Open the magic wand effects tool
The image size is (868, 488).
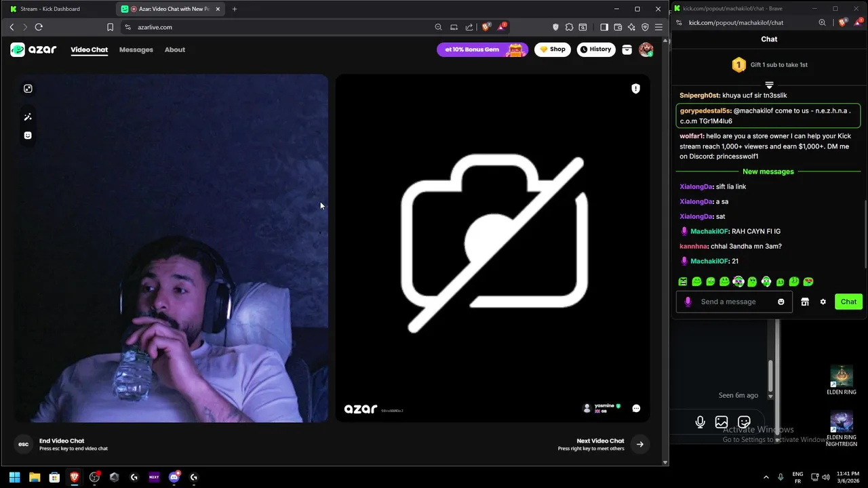[x=28, y=117]
